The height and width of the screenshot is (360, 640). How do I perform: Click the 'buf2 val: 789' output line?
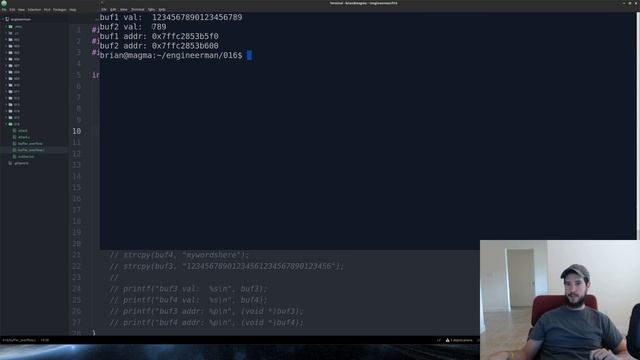click(x=133, y=27)
